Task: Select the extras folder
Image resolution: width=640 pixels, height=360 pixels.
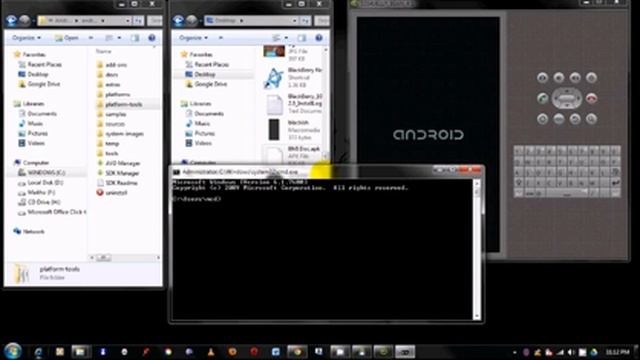Action: tap(109, 84)
